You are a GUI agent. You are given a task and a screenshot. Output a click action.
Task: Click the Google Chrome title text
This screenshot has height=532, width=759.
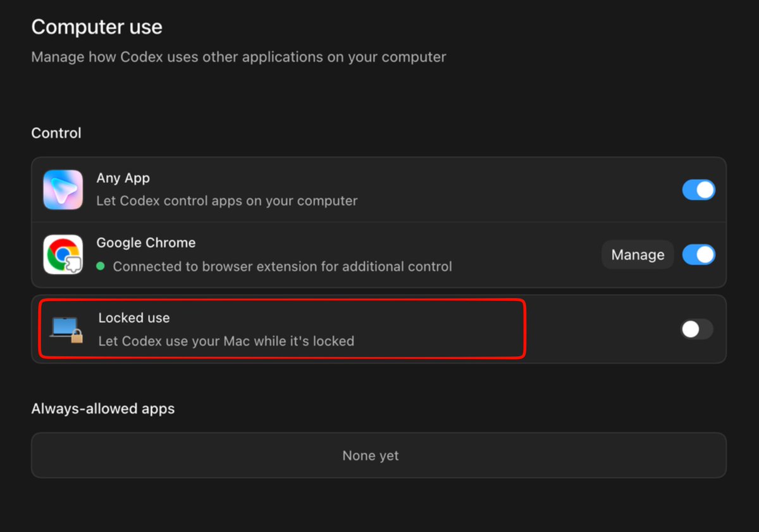point(146,243)
